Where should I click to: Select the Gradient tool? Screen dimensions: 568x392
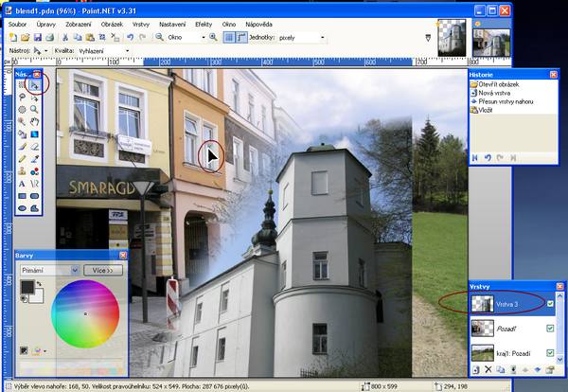coord(34,134)
